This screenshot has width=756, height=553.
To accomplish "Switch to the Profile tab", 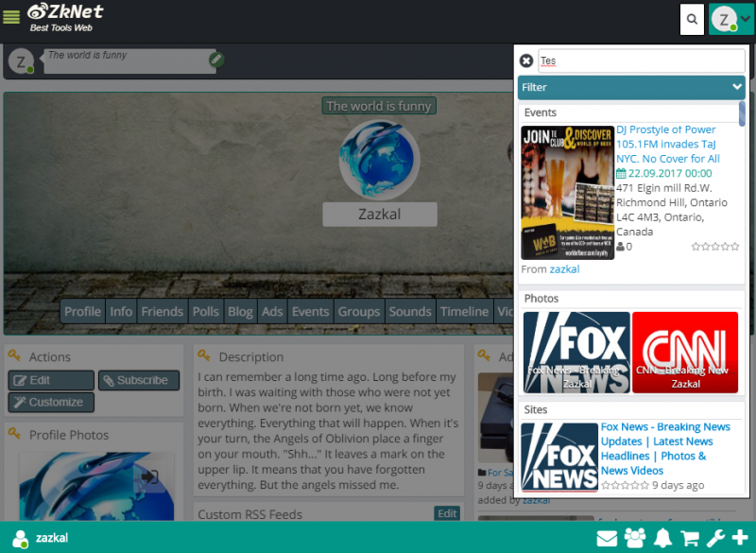I will tap(82, 311).
